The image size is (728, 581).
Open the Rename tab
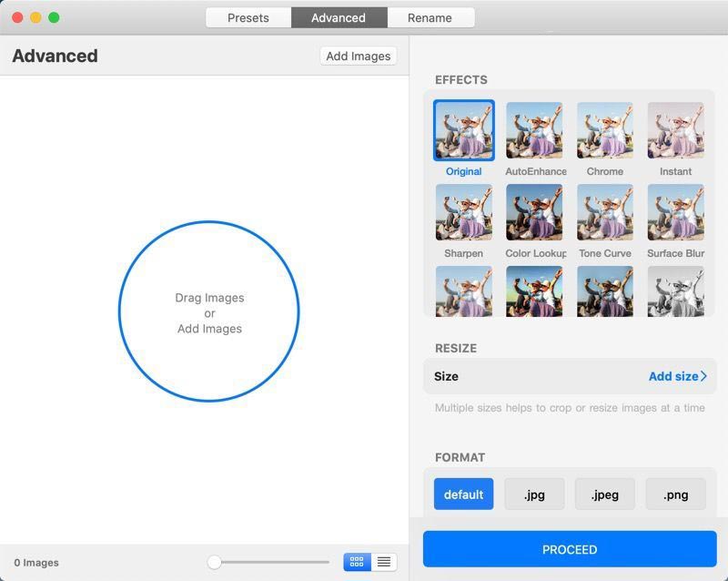tap(430, 17)
